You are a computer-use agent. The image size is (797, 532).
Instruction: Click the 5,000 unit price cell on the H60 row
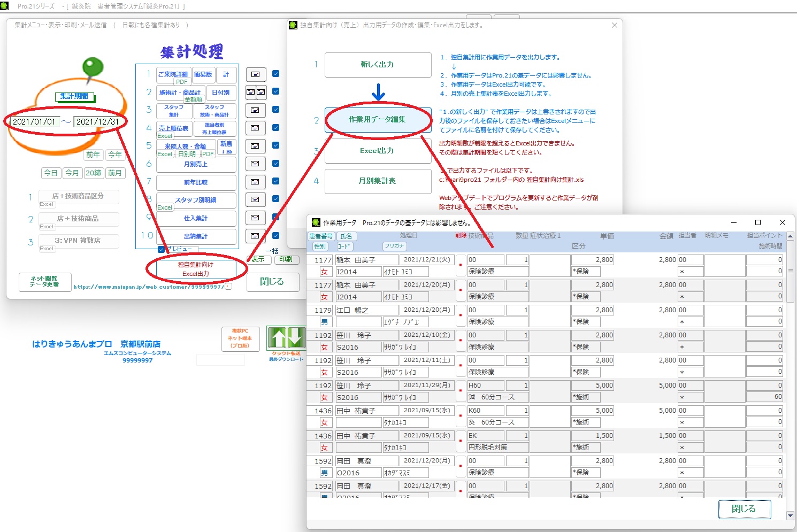(x=593, y=385)
